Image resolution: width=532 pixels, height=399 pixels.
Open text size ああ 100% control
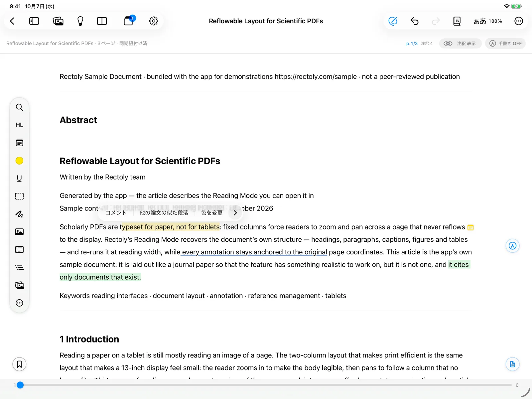click(x=488, y=21)
